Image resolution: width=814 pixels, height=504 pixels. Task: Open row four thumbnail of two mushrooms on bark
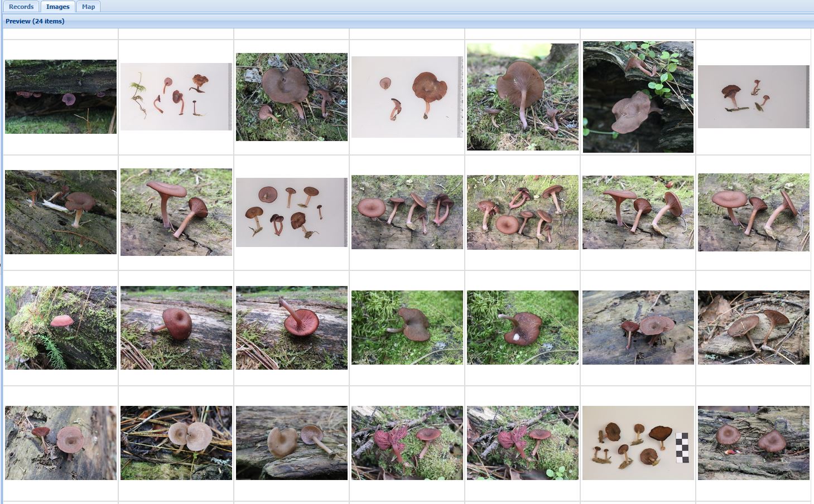click(61, 443)
